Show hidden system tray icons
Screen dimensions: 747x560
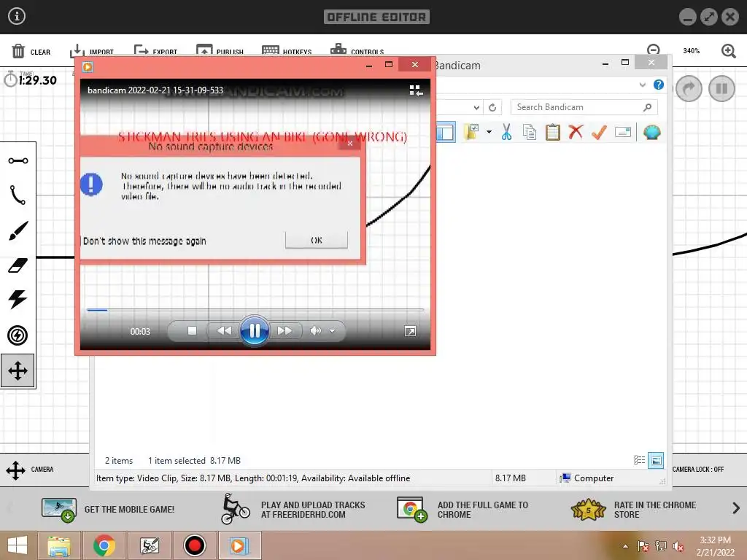[625, 546]
